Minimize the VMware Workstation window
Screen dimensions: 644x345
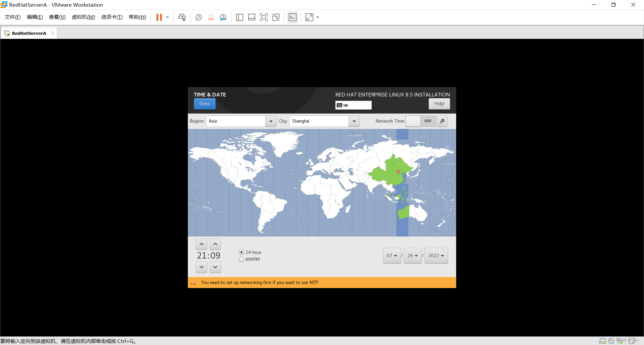594,5
